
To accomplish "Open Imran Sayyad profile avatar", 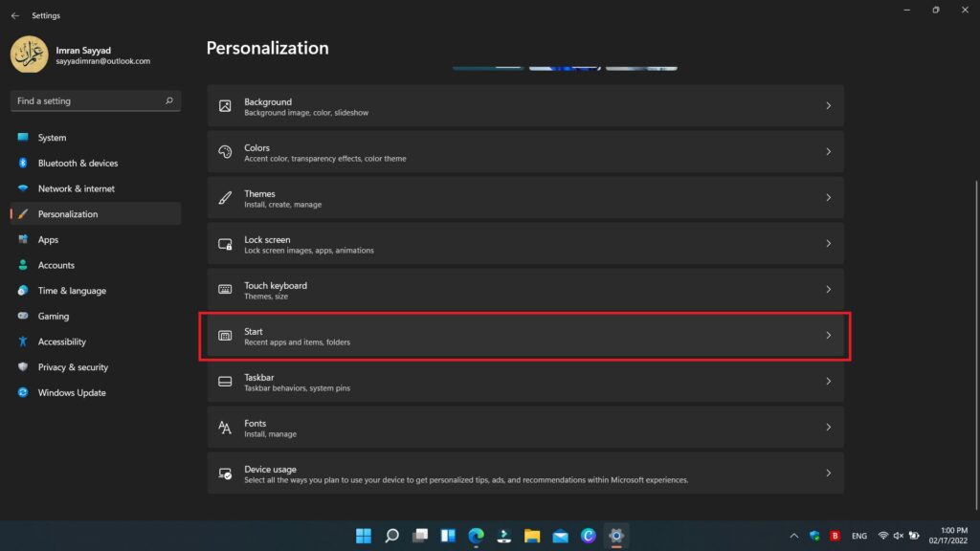I will coord(30,55).
